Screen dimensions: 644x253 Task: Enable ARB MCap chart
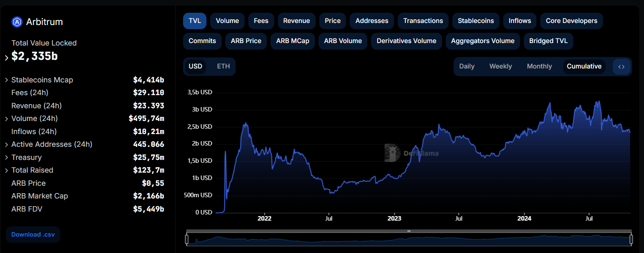pyautogui.click(x=293, y=41)
